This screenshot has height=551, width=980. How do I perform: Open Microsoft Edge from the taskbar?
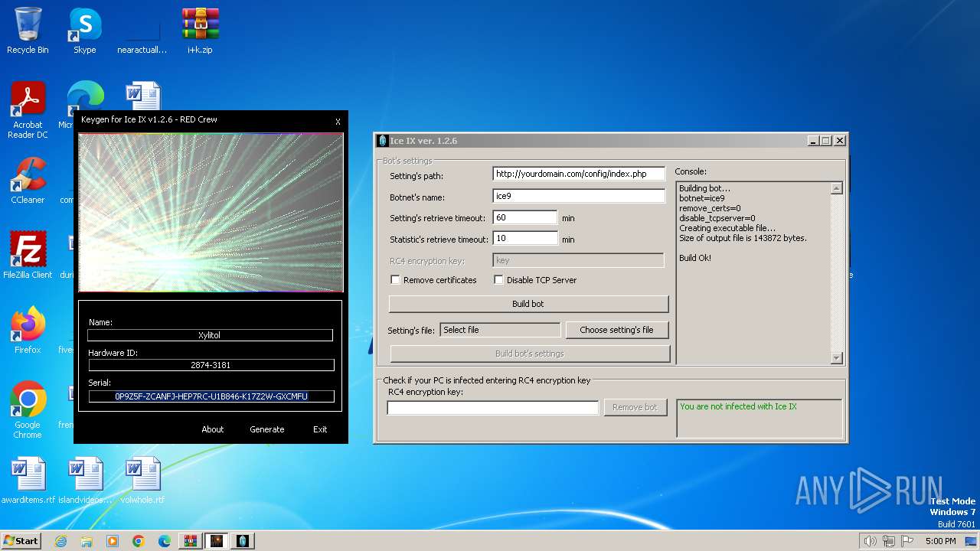point(165,541)
